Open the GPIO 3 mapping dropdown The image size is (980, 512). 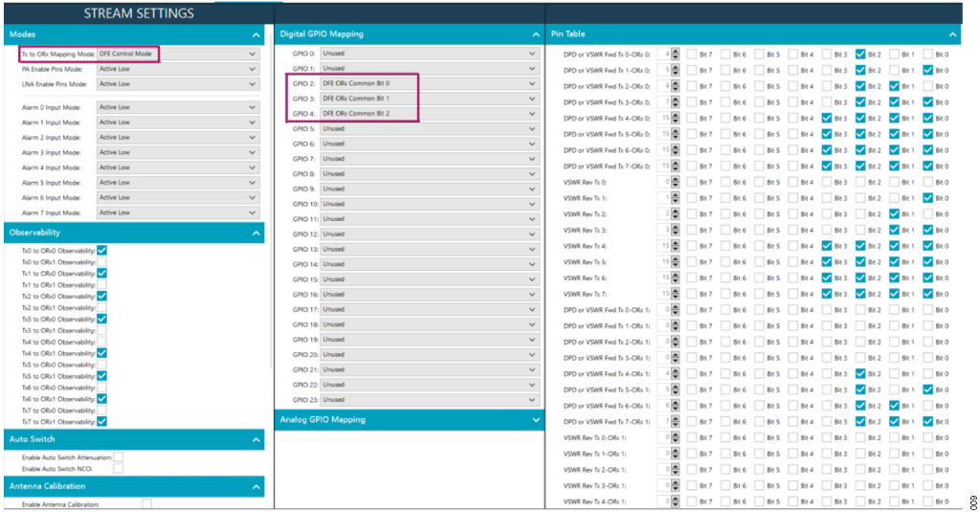430,99
